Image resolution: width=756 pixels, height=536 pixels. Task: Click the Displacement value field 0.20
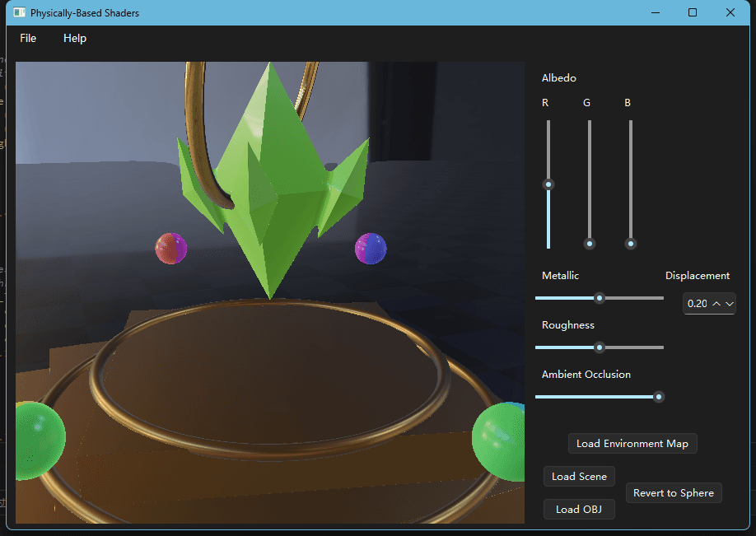(x=698, y=304)
